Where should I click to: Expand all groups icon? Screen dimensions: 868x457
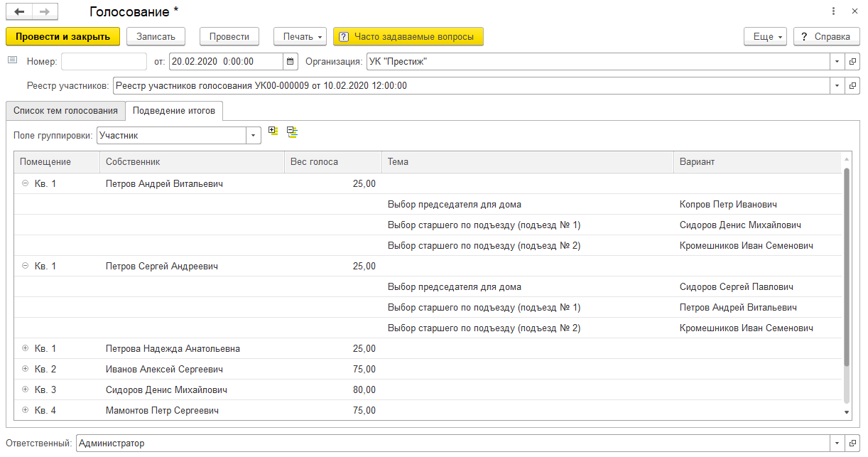[x=274, y=131]
